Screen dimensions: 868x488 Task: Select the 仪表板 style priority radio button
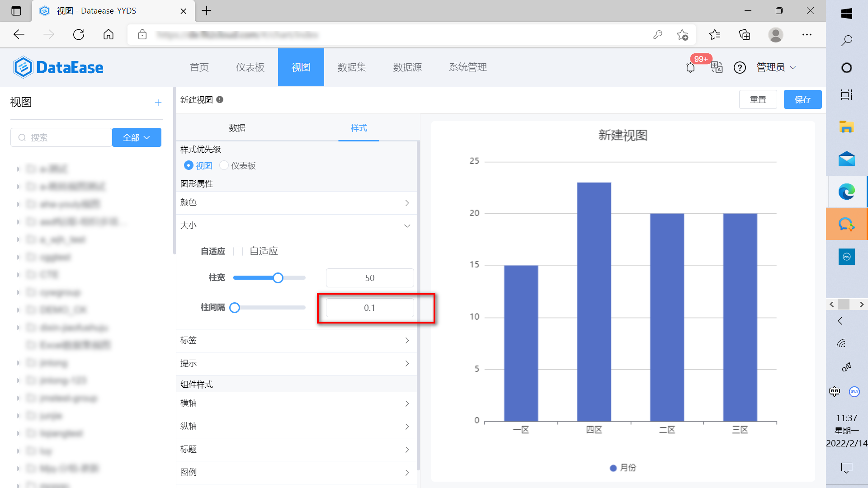point(224,165)
